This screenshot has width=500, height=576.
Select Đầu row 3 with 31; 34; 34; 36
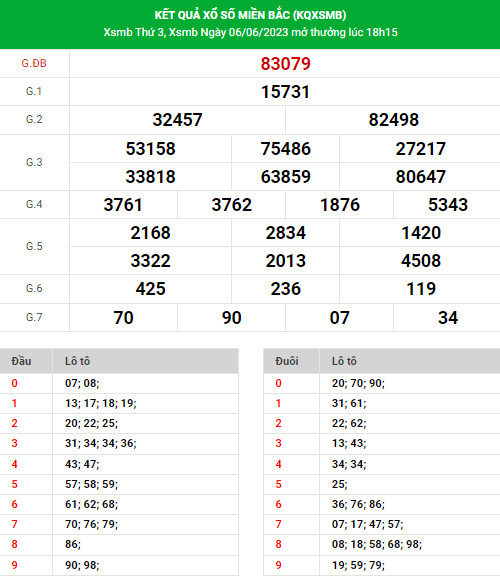[119, 443]
